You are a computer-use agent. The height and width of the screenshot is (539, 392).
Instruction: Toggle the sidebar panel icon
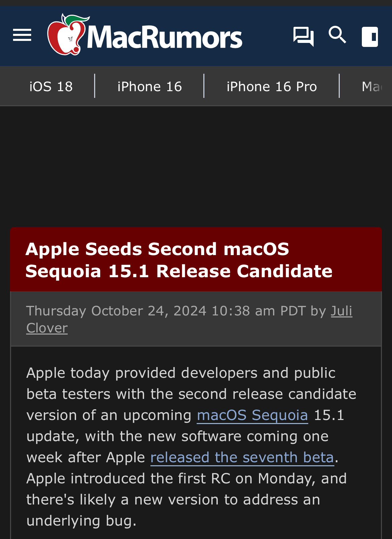pyautogui.click(x=370, y=36)
